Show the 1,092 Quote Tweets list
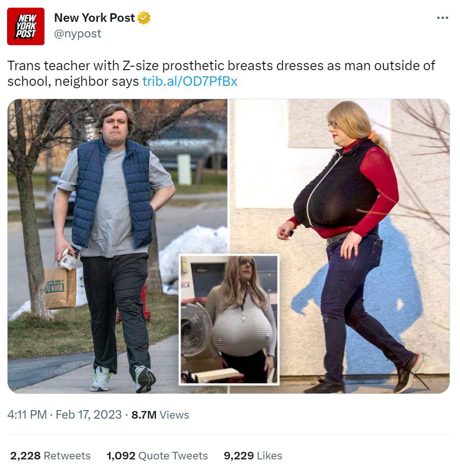Image resolution: width=460 pixels, height=476 pixels. (x=157, y=456)
